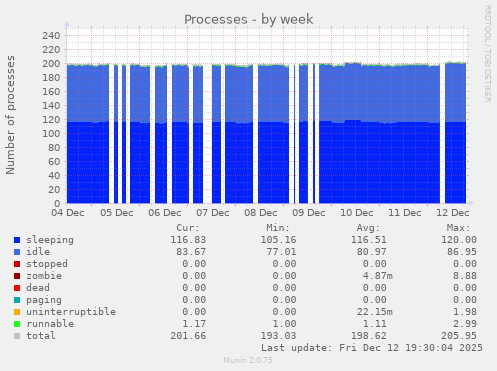Click the '11 Dec' x-axis label

[x=405, y=213]
